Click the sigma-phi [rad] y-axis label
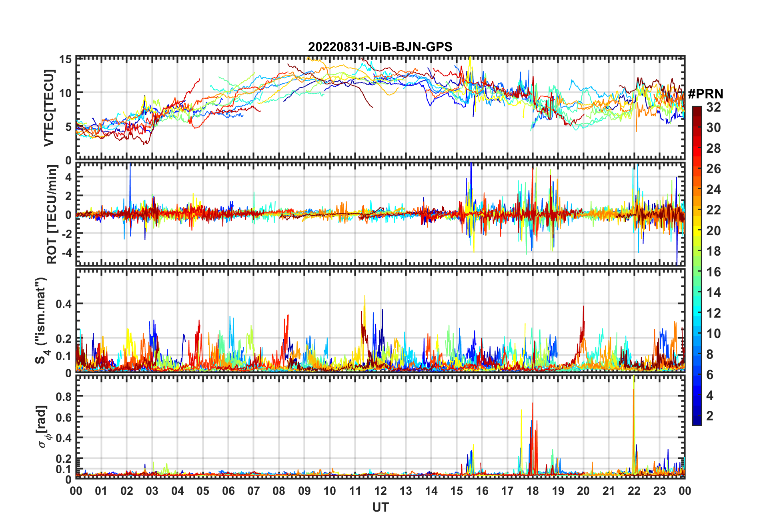761x532 pixels. 43,427
